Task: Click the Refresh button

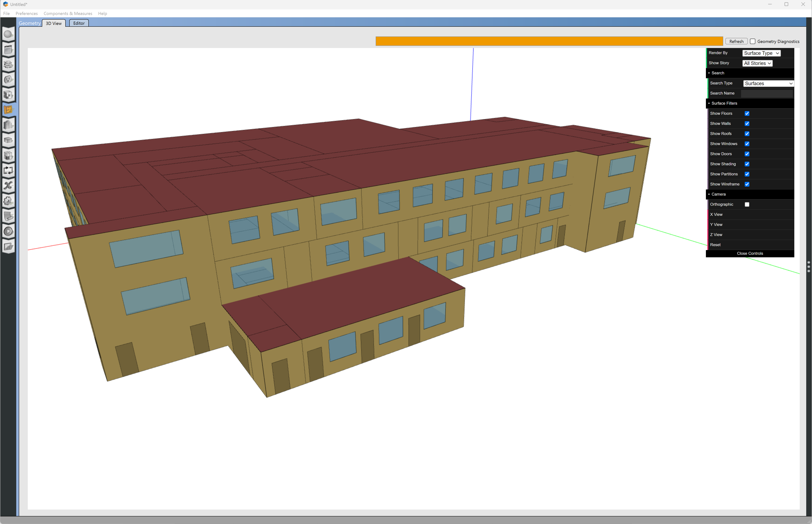Action: tap(736, 42)
